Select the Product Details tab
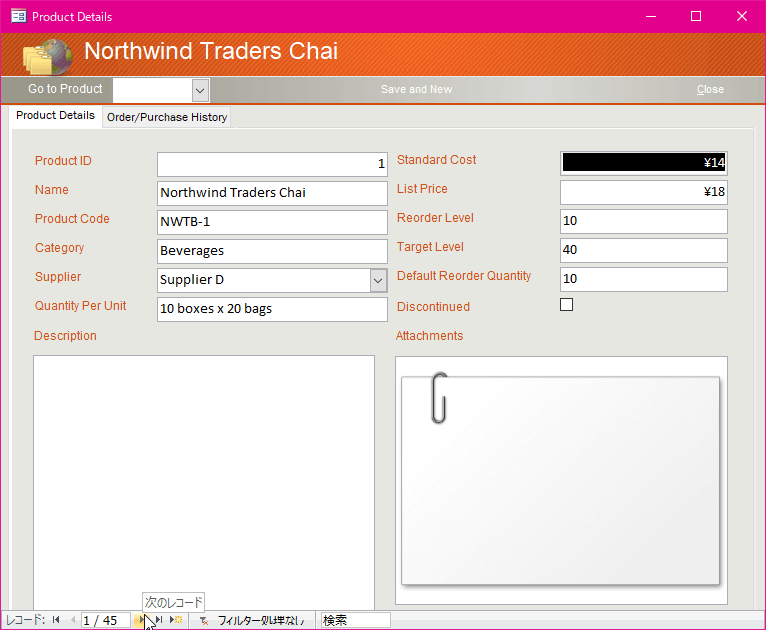 [55, 116]
